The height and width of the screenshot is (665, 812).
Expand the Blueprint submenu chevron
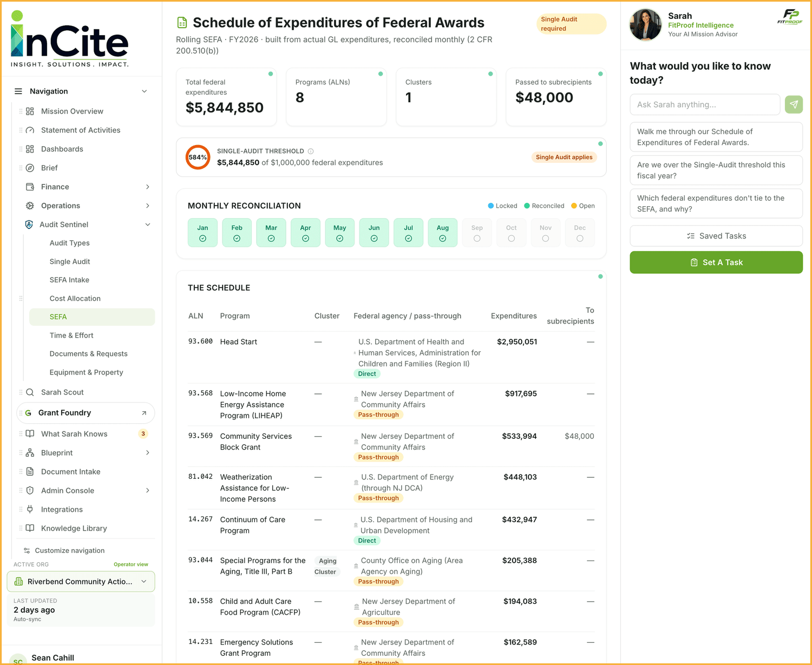tap(148, 453)
